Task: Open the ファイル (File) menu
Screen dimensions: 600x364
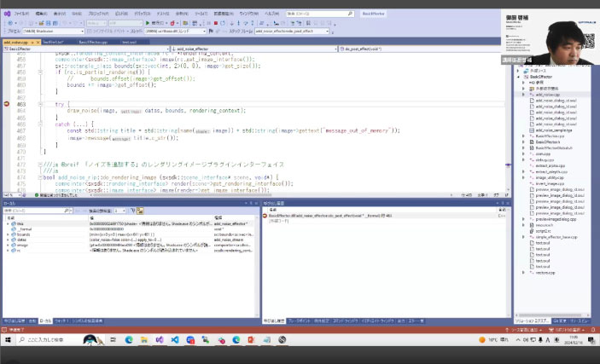Action: tap(21, 14)
